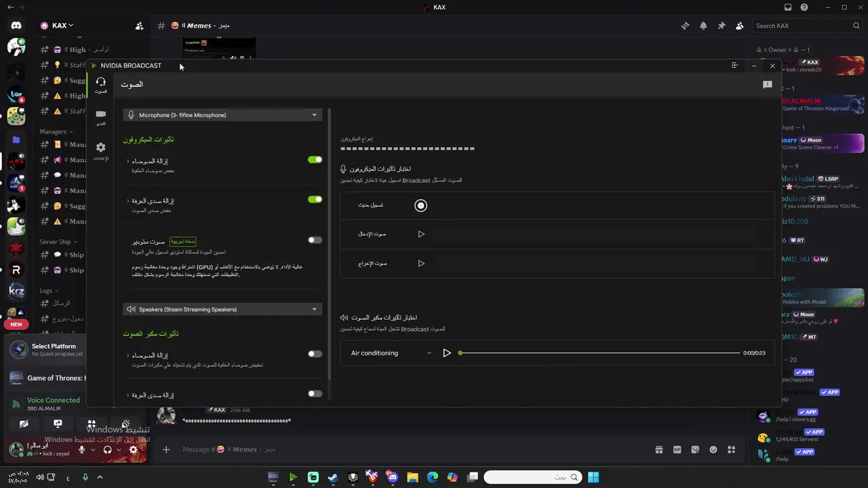This screenshot has width=868, height=488.
Task: Collapse the Logs channel category
Action: 48,291
